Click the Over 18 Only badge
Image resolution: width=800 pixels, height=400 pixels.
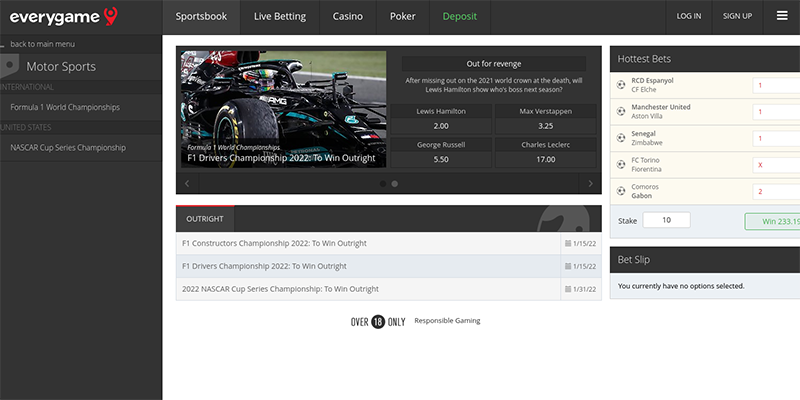(378, 321)
